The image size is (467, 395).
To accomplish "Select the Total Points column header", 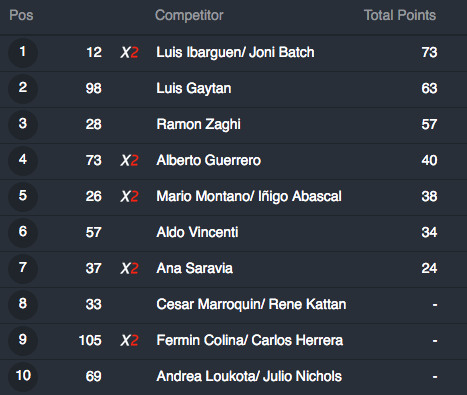I will tap(400, 15).
